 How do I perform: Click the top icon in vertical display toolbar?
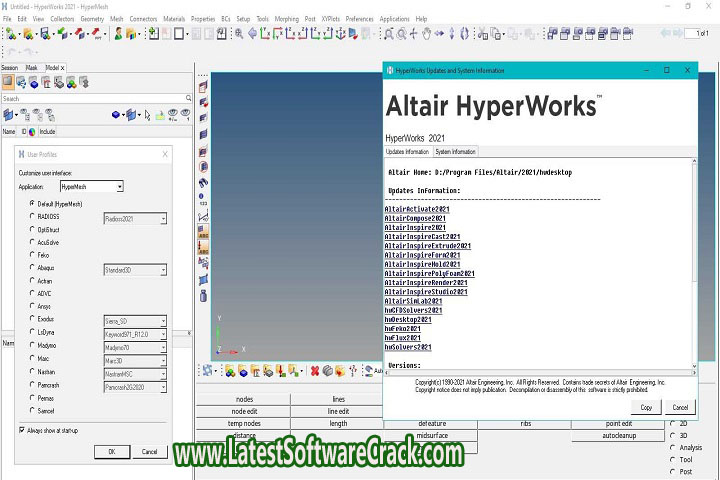tap(203, 86)
